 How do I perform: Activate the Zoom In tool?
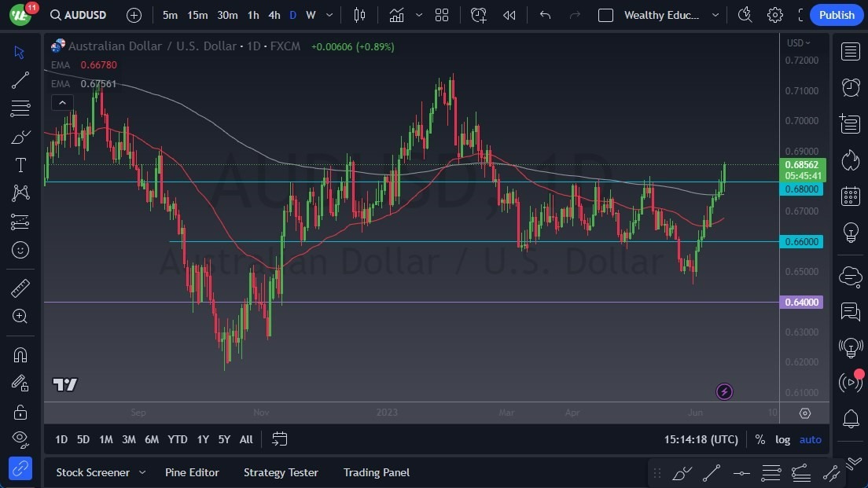click(20, 317)
